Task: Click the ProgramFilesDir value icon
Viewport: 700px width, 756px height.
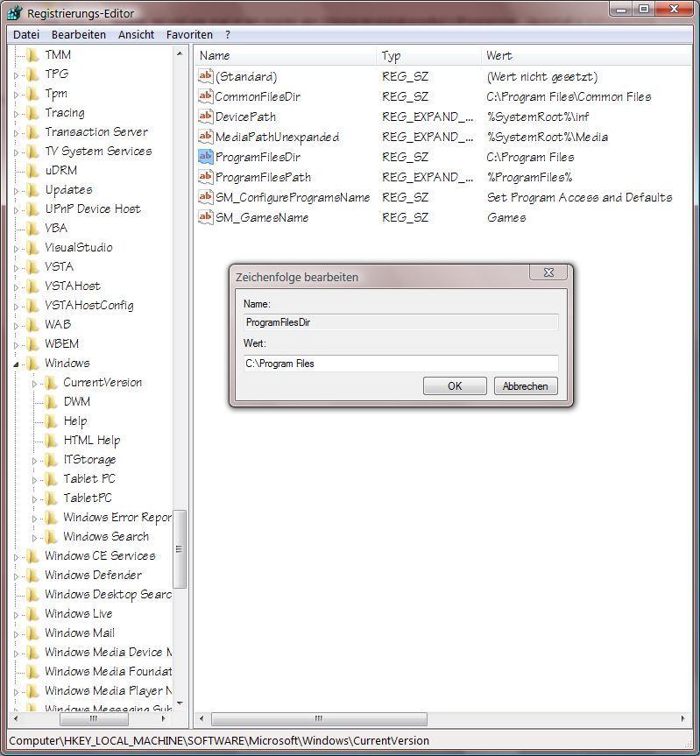Action: click(x=205, y=157)
